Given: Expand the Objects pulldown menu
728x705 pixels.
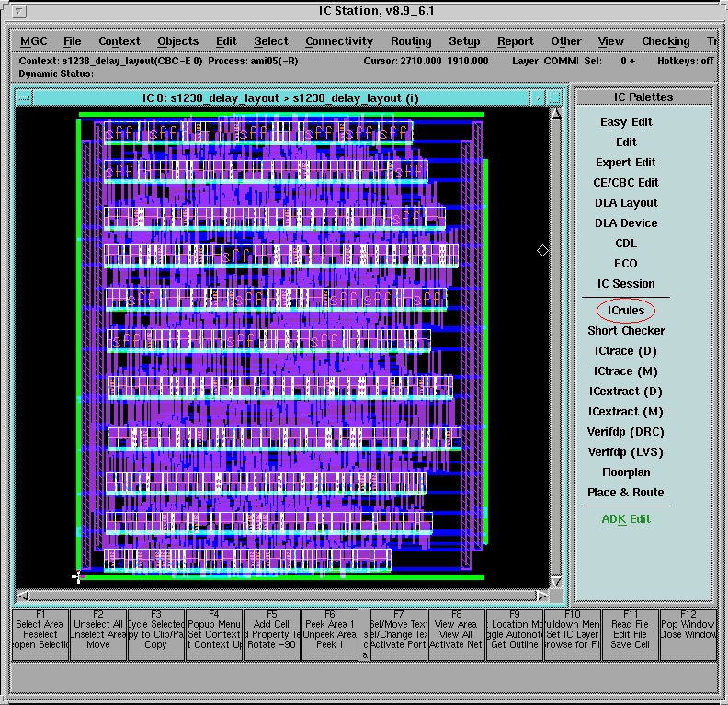Looking at the screenshot, I should [x=177, y=41].
